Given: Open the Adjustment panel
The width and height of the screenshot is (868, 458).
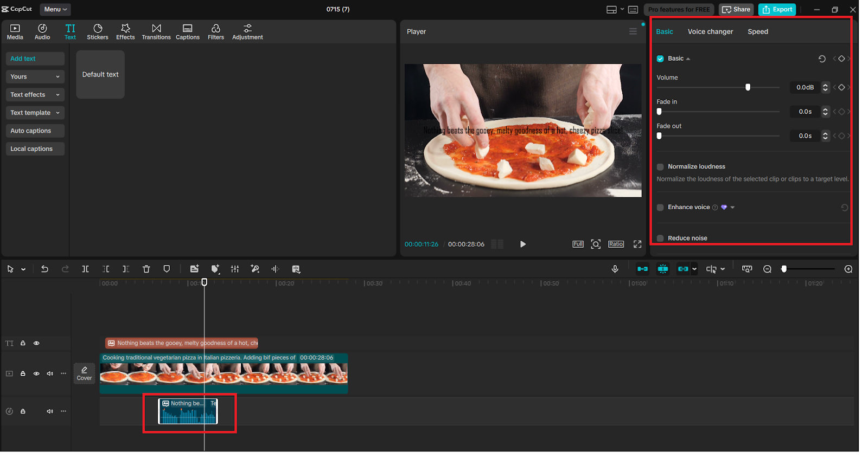Looking at the screenshot, I should (x=247, y=32).
